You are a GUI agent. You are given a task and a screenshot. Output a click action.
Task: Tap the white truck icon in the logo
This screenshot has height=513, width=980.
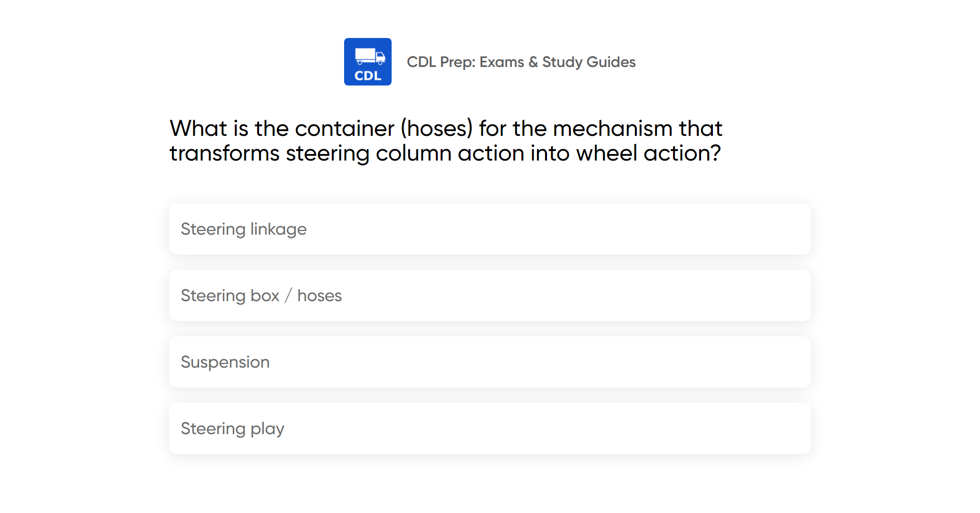pyautogui.click(x=369, y=57)
